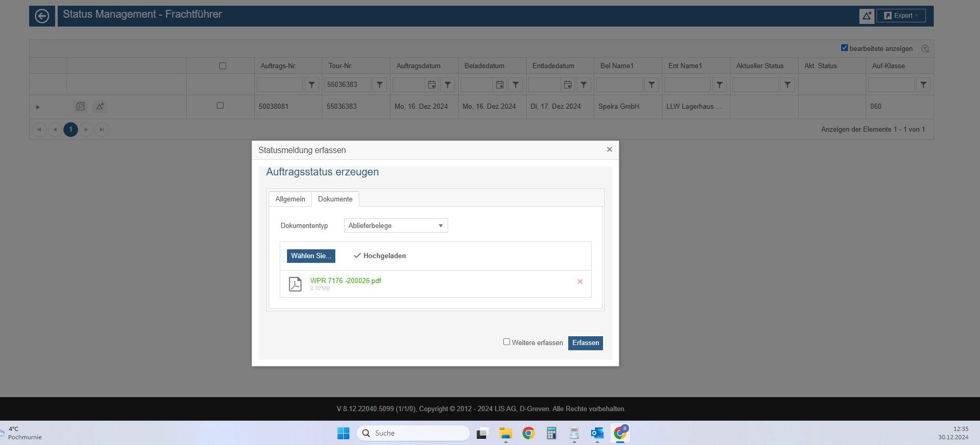Tick the select-all checkbox in the table header
The image size is (980, 445).
(x=223, y=66)
